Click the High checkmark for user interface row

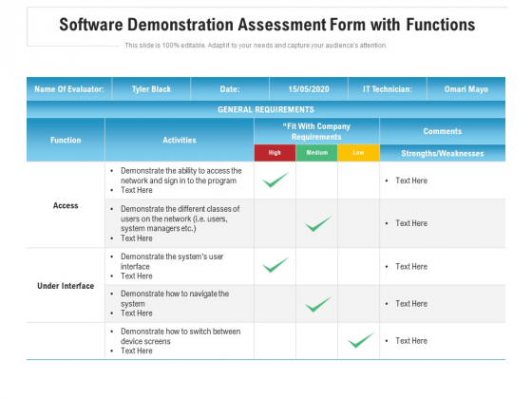click(x=275, y=265)
